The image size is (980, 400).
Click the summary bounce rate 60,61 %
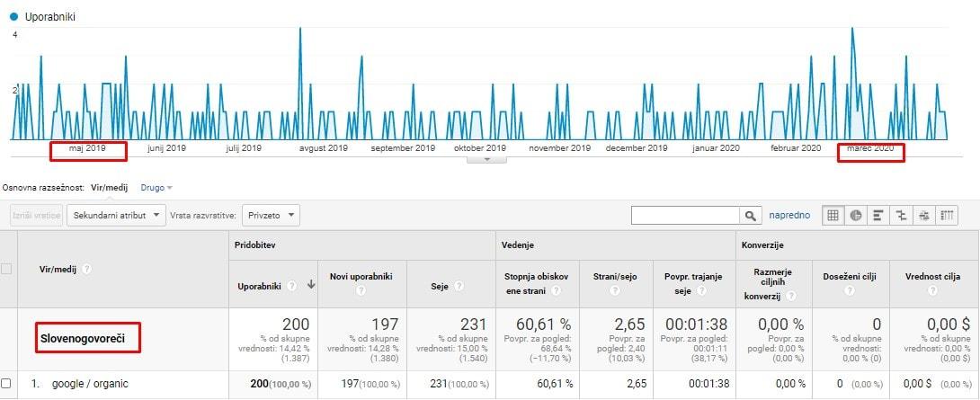tap(543, 324)
